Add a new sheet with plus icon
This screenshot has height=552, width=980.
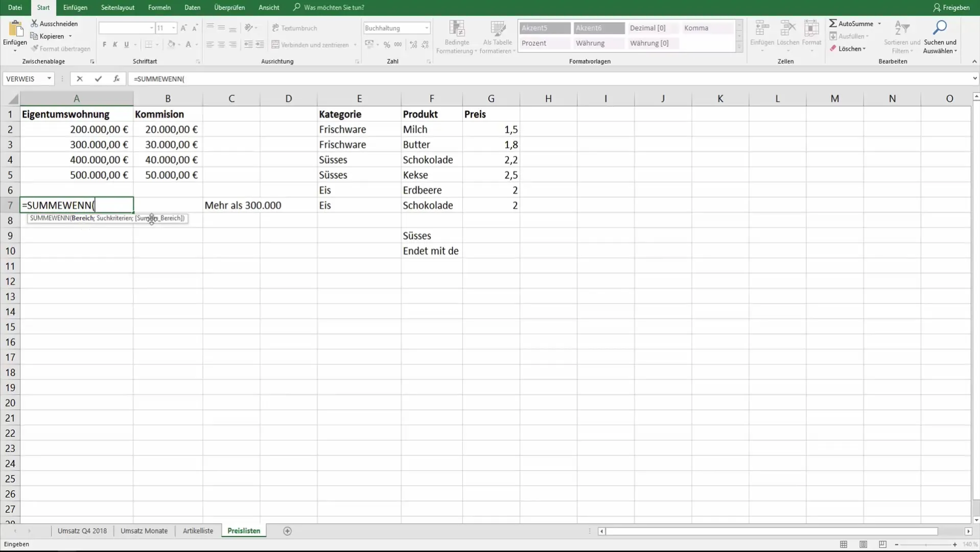click(287, 532)
